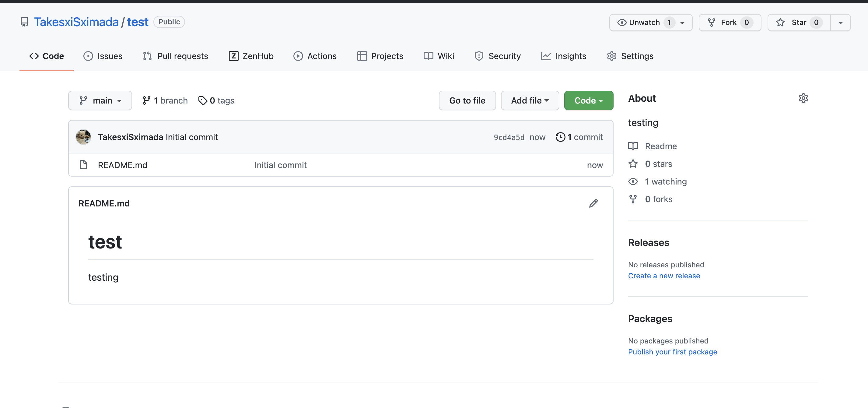Click the TakesxiSximada avatar thumbnail

[x=83, y=137]
